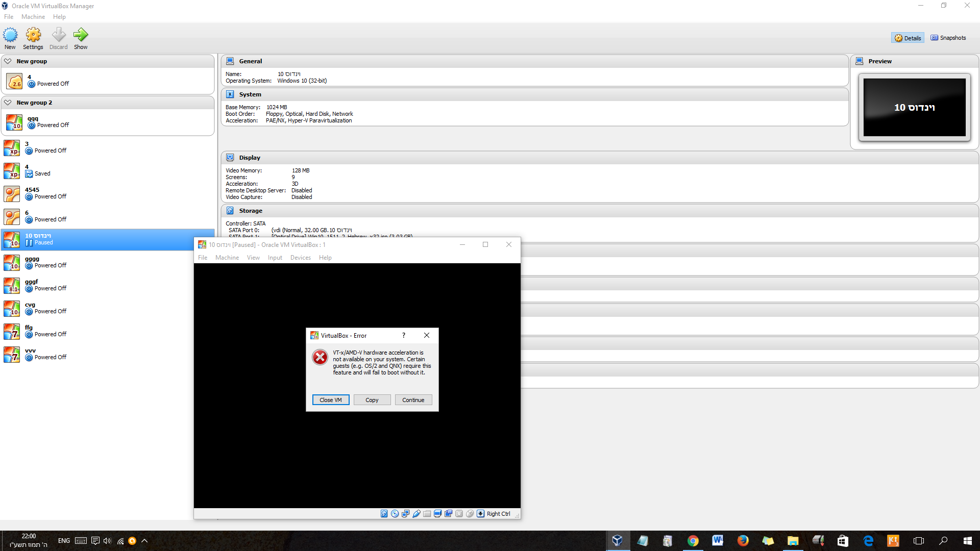Screen dimensions: 980x551
Task: Click Continue in the error dialog
Action: [x=413, y=400]
